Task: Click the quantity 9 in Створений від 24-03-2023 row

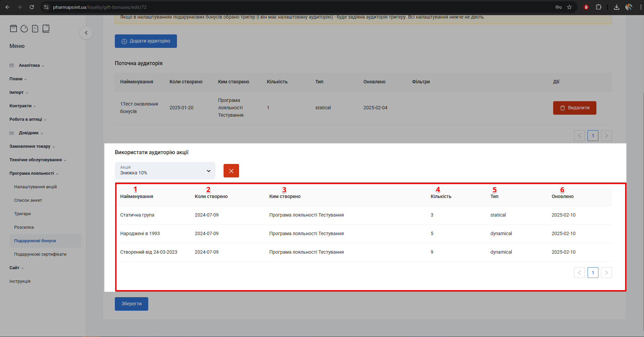Action: point(432,252)
